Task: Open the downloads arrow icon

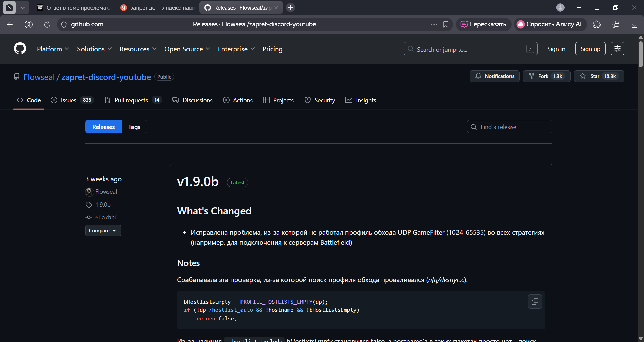Action: click(x=634, y=24)
